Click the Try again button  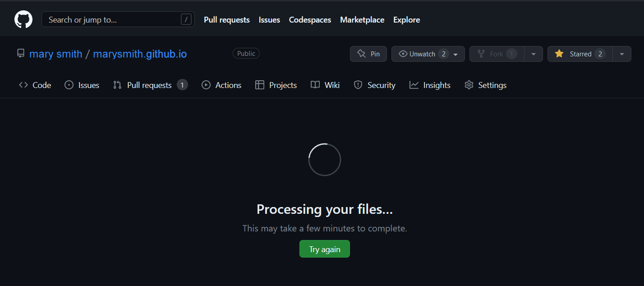pyautogui.click(x=325, y=249)
